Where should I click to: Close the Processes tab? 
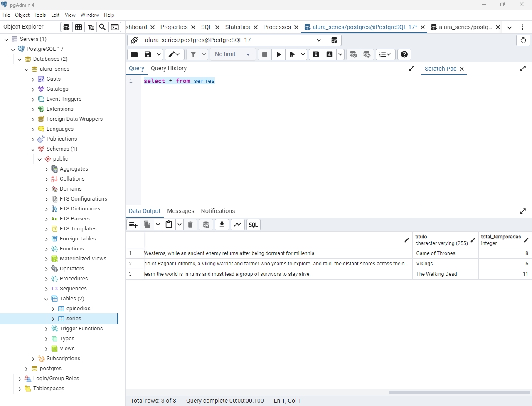point(296,27)
